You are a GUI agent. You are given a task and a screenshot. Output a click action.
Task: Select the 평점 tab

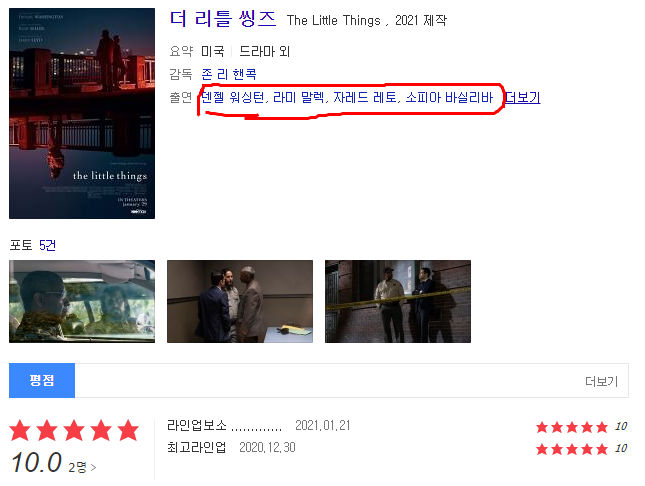(x=42, y=380)
